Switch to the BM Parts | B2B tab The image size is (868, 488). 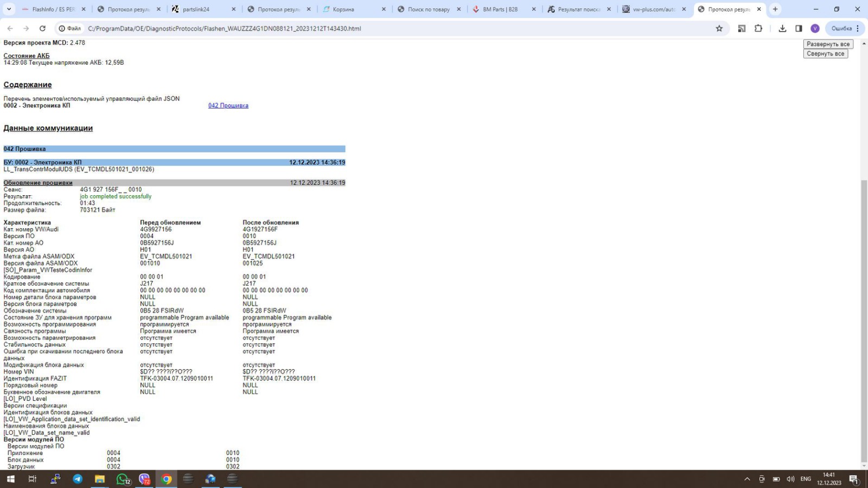500,9
